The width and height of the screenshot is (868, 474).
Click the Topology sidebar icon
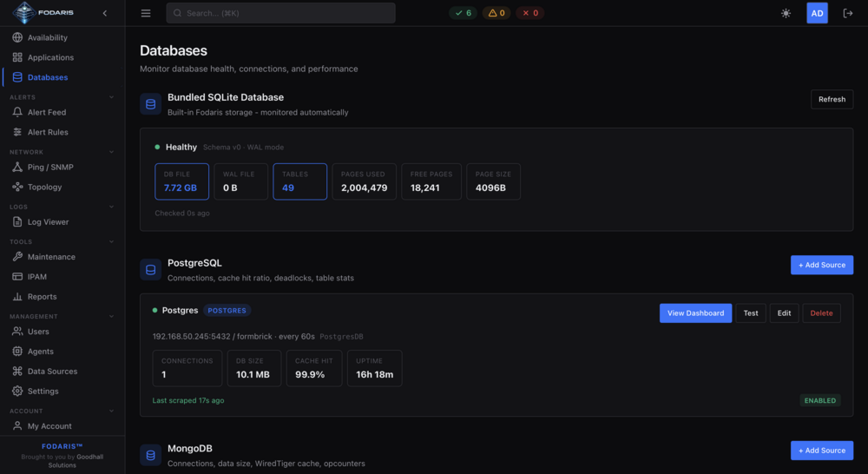click(17, 188)
